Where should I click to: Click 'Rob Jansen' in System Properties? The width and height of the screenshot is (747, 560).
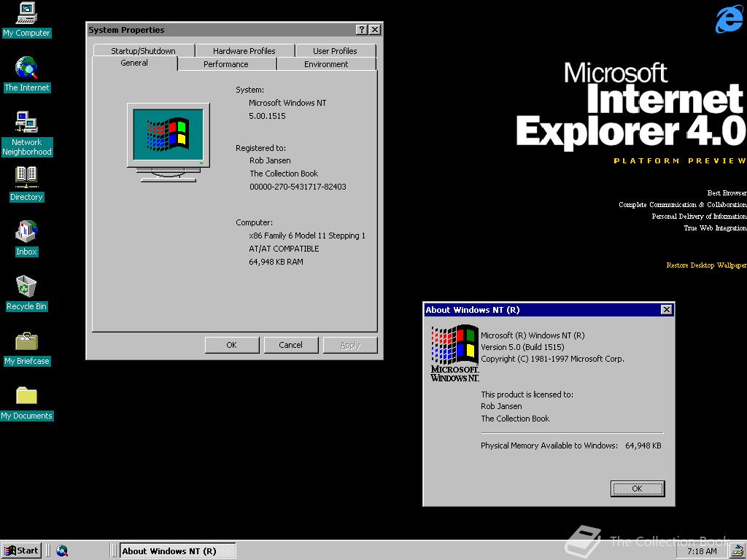pos(270,160)
